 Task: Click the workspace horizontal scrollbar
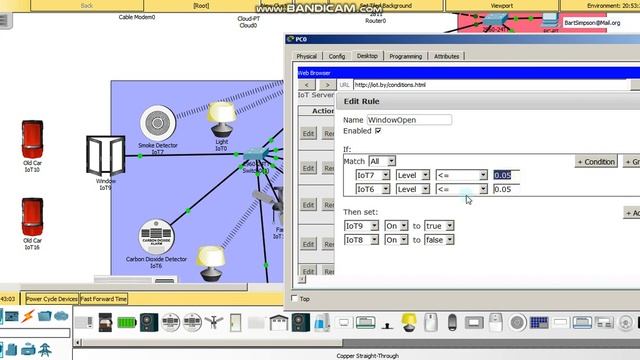click(133, 287)
